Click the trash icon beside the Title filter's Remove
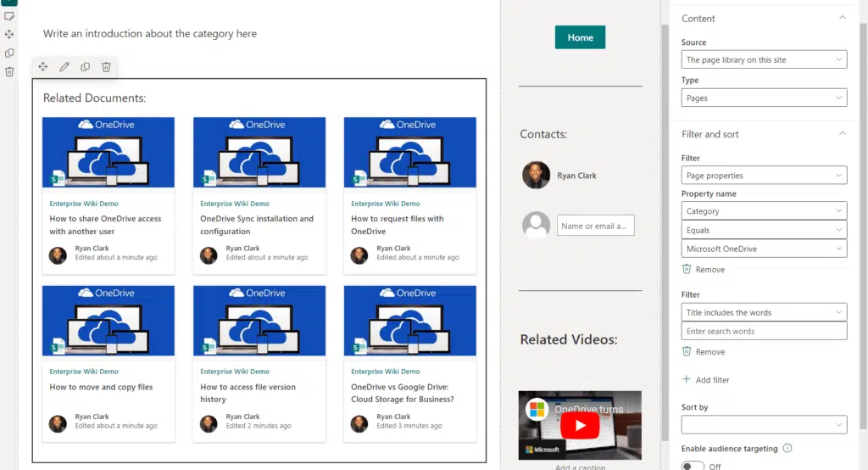Screen dimensions: 868x470 pos(687,351)
